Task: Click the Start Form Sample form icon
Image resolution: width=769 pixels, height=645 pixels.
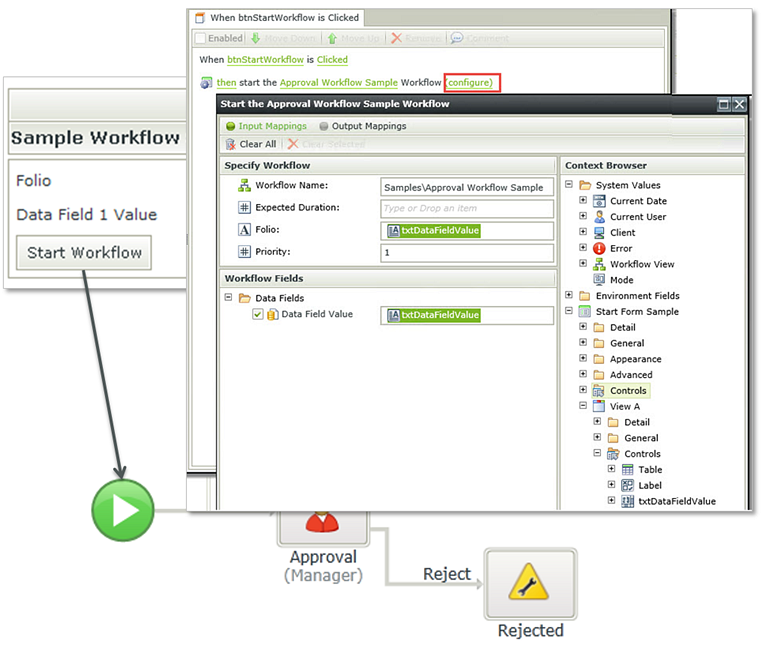Action: tap(585, 311)
